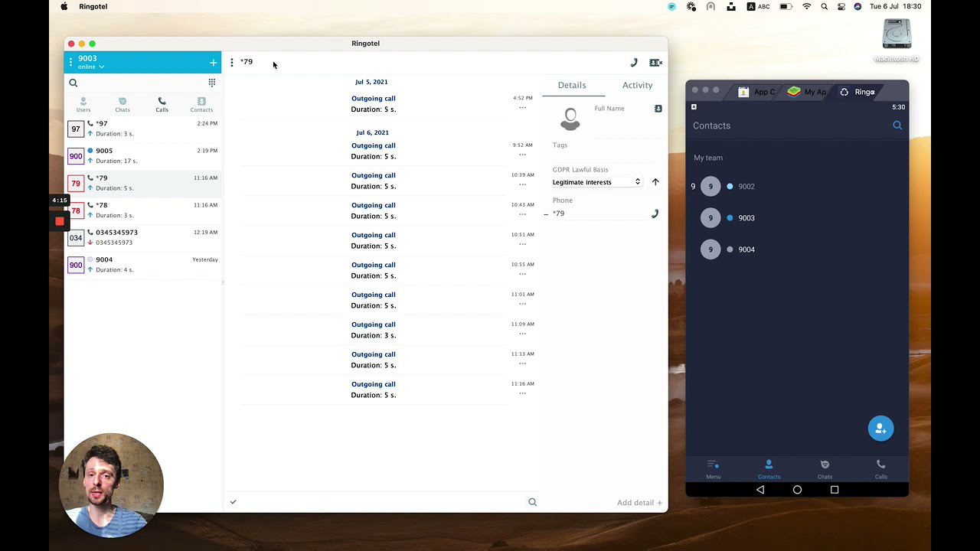This screenshot has height=551, width=980.
Task: Open the 9004 call from Yesterday
Action: (x=142, y=265)
